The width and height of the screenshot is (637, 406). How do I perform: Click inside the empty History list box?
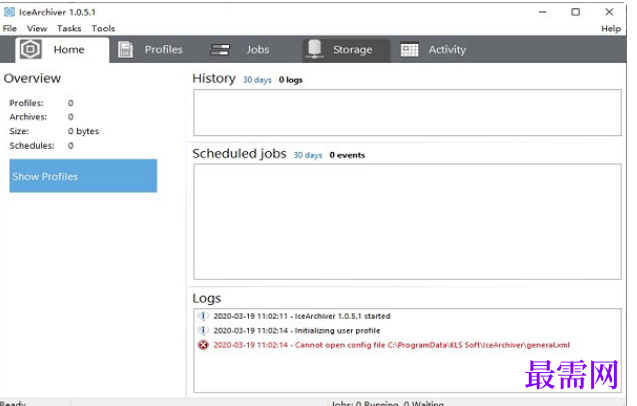[x=407, y=113]
